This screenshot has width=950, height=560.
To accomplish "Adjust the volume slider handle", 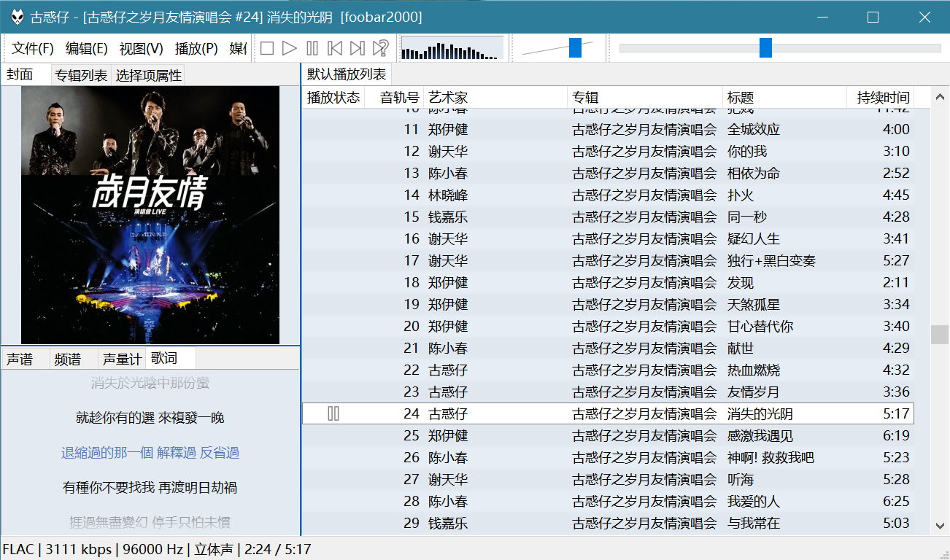I will tap(575, 48).
